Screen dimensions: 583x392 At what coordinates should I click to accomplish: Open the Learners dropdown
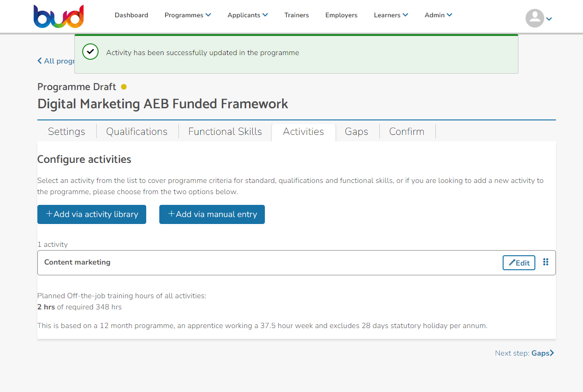click(x=391, y=15)
